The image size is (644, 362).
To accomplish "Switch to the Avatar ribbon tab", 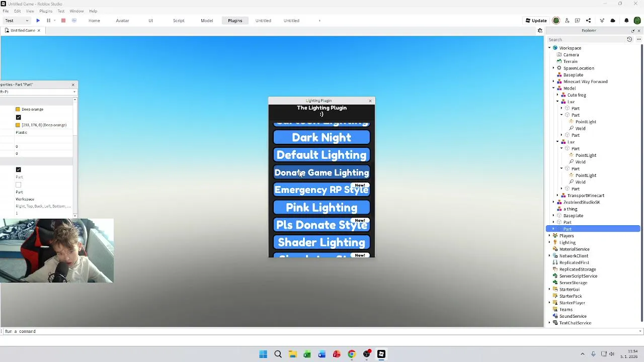I will pyautogui.click(x=122, y=21).
